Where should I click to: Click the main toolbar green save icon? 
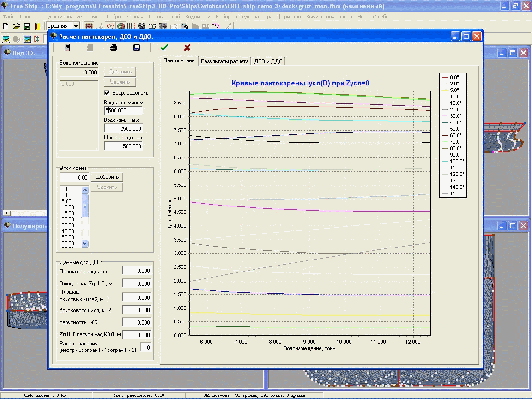click(x=27, y=26)
